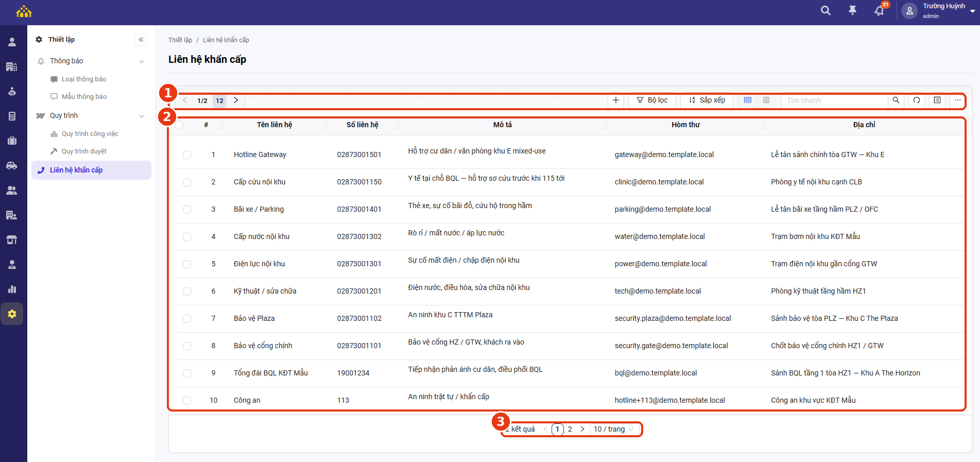
Task: Click next page arrow in bottom pagination
Action: click(582, 429)
